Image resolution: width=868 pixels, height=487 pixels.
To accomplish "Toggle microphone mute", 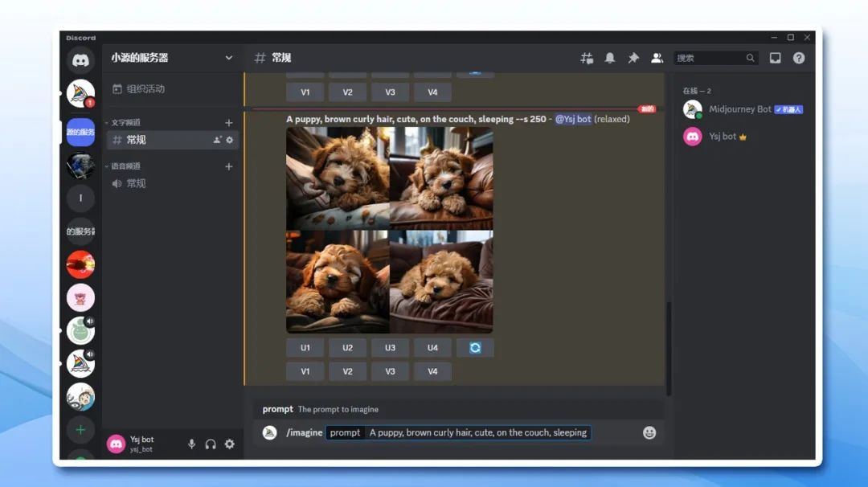I will point(191,444).
